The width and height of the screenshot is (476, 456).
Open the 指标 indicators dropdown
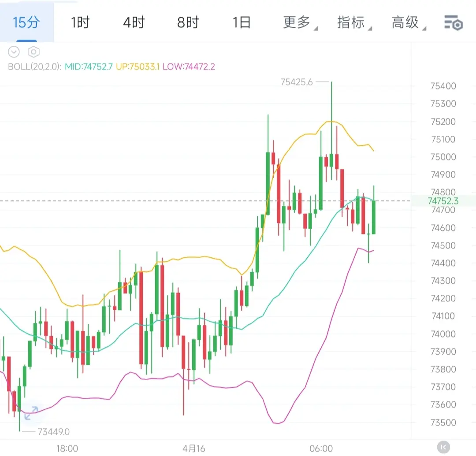[354, 22]
